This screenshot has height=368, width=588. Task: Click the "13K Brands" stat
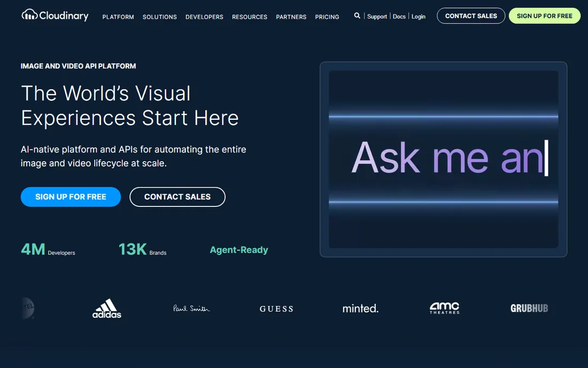pyautogui.click(x=143, y=249)
